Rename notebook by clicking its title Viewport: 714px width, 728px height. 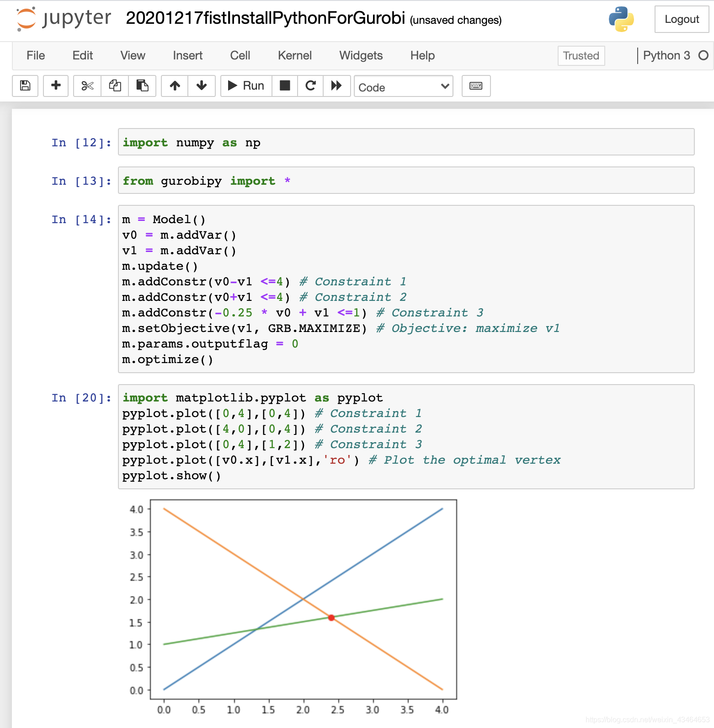pos(266,18)
